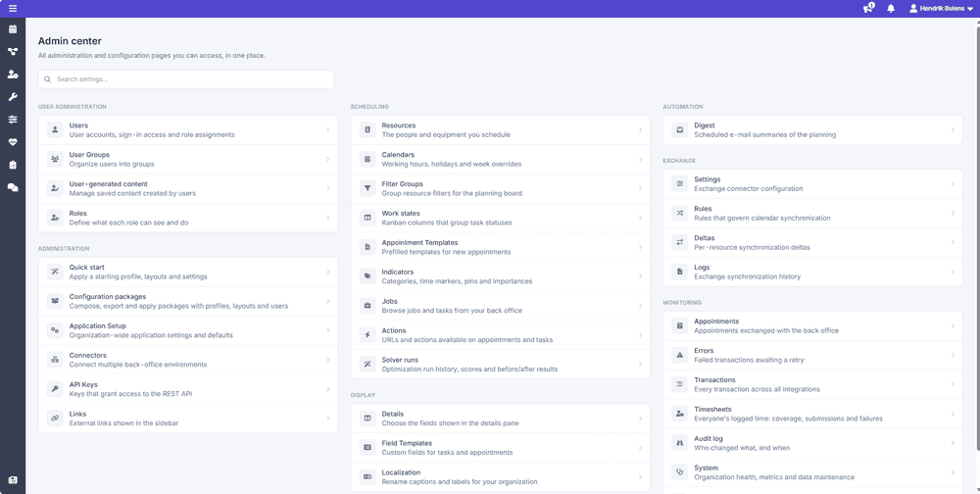Click the Indicators tag icon
This screenshot has width=980, height=494.
(x=367, y=276)
